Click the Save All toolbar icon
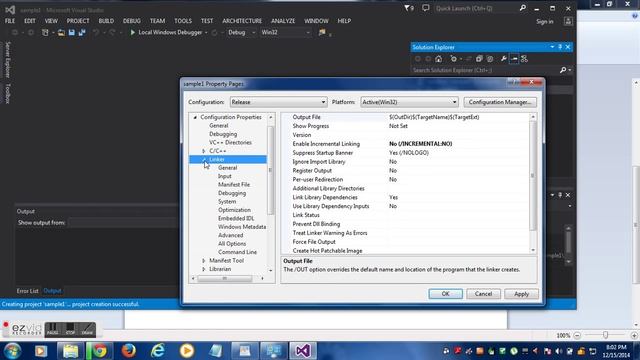The image size is (640, 360). point(82,32)
